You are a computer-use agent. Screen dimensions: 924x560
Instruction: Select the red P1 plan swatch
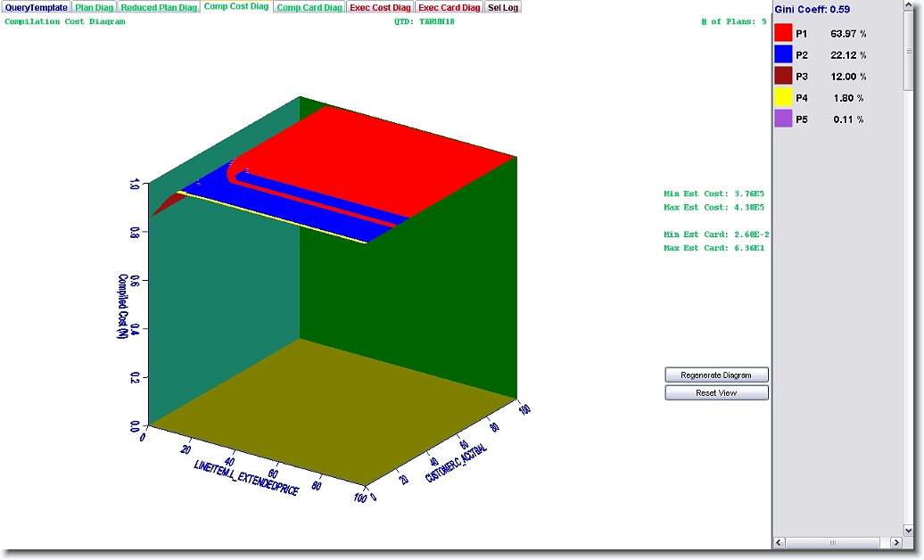783,34
